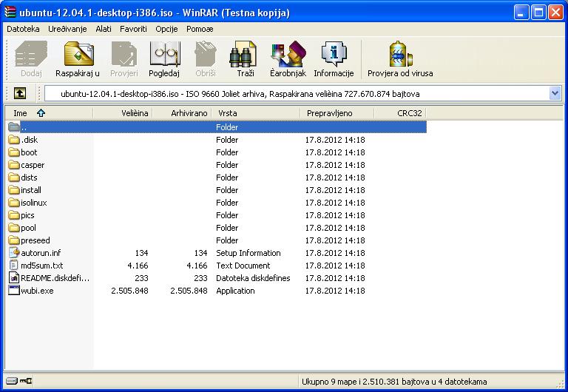This screenshot has width=568, height=392.
Task: Open the Favoriti menu
Action: [x=133, y=29]
